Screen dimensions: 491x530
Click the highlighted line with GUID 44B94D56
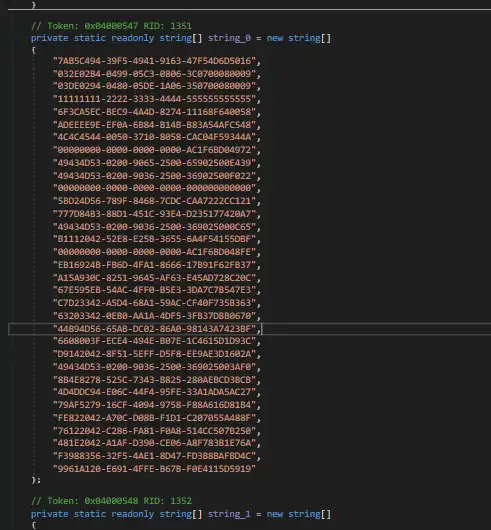click(x=249, y=329)
